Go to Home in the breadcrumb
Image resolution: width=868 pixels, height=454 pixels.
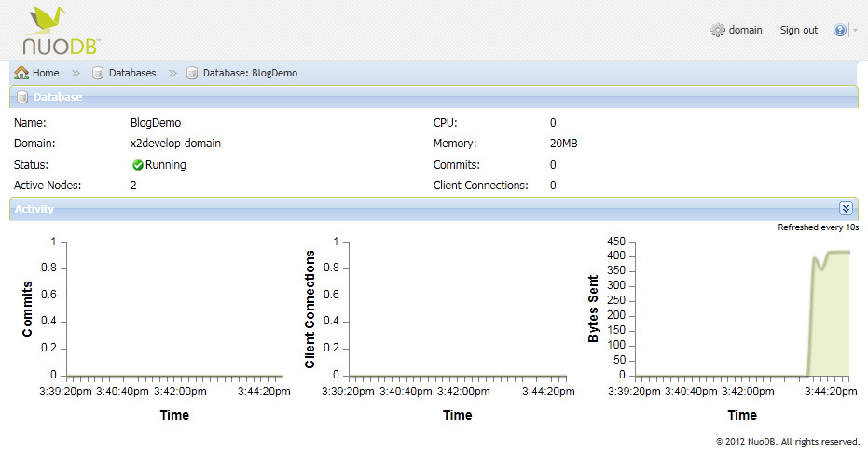coord(46,73)
